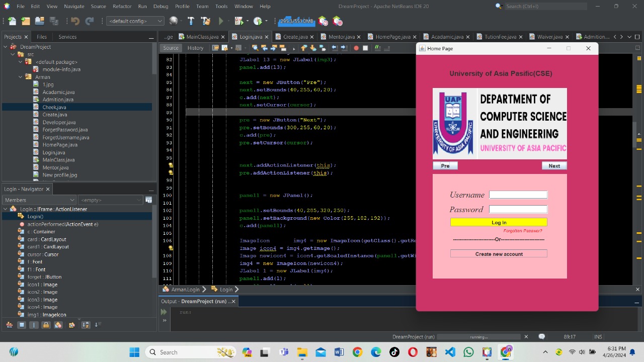The image size is (644, 362).
Task: Open the editor tabs list dropdown arrow
Action: [x=629, y=37]
